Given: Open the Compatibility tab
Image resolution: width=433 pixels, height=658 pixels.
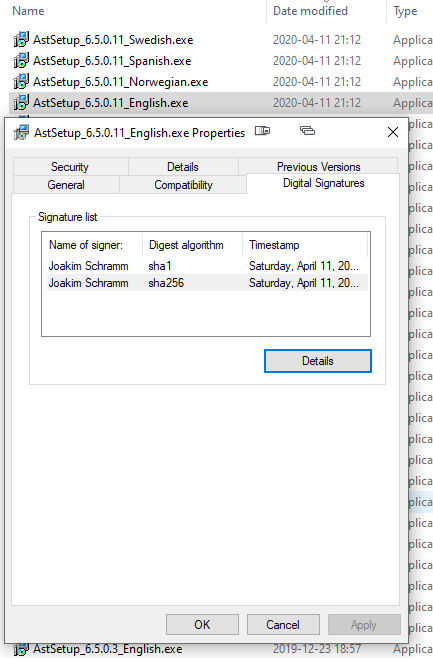Looking at the screenshot, I should (183, 185).
